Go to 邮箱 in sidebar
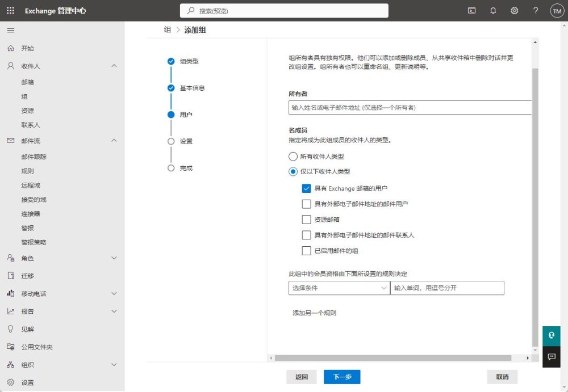Viewport: 568px width, 392px height. tap(28, 82)
